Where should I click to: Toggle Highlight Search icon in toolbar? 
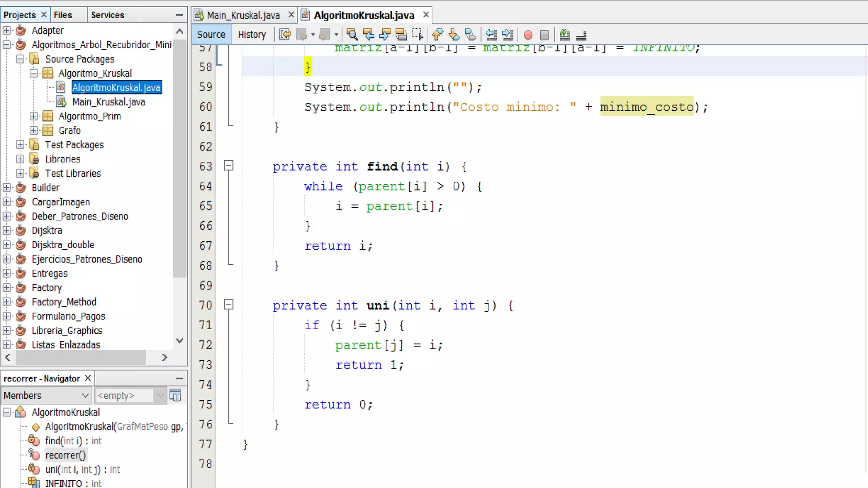[401, 34]
